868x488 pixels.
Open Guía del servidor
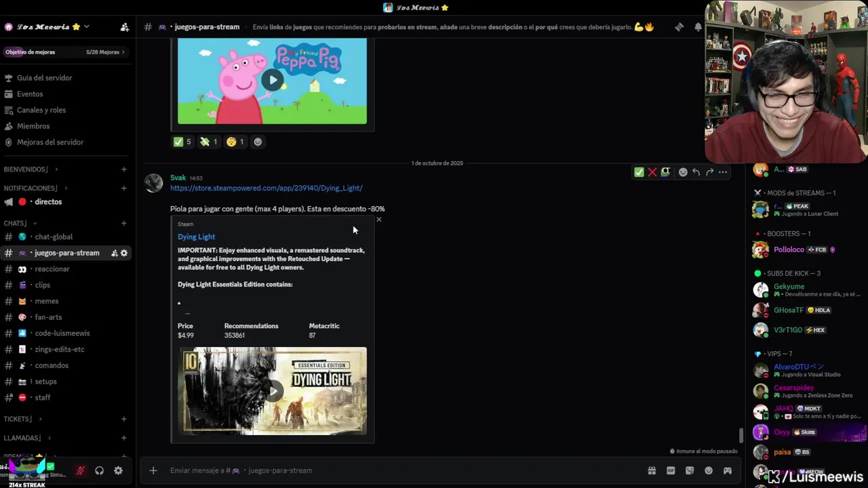66,78
